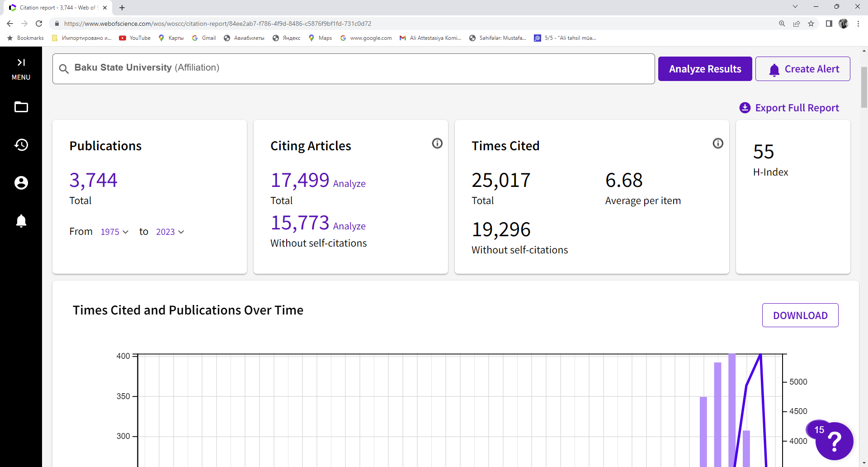Reload the page
Image resolution: width=868 pixels, height=467 pixels.
tap(39, 24)
